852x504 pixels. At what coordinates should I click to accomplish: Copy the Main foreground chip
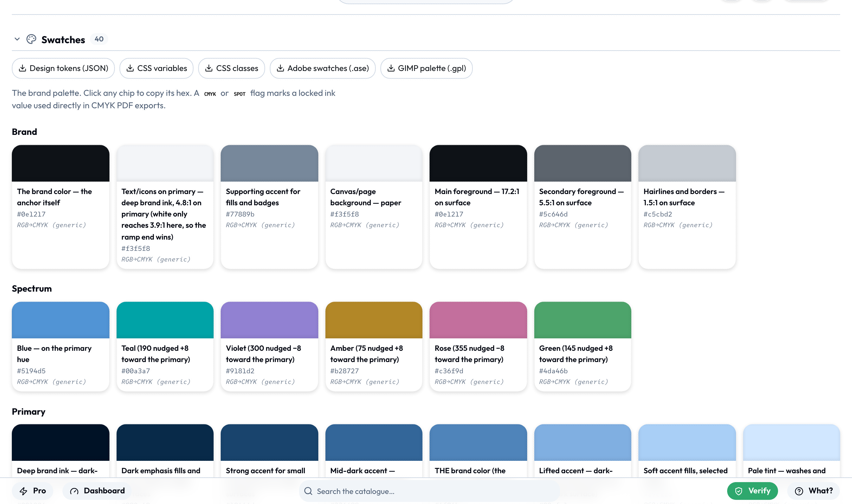[478, 207]
